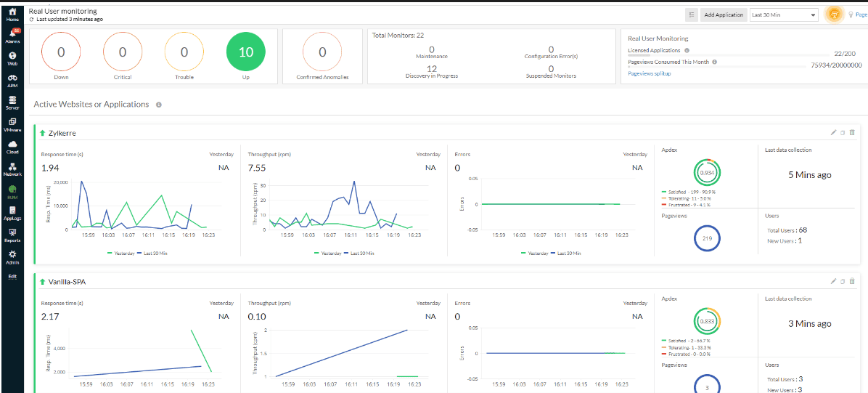
Task: Delete Vanilla-SPA using the trash icon
Action: 852,281
